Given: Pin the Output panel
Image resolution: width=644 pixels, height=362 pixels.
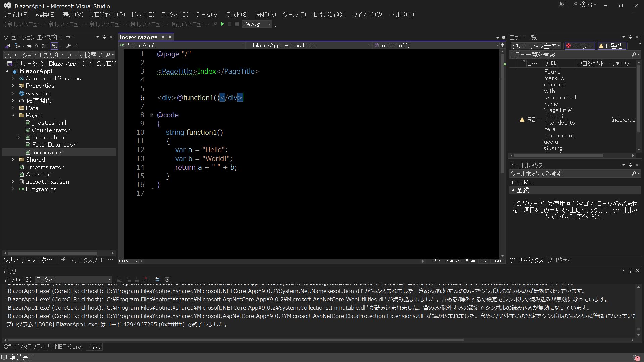Looking at the screenshot, I should [630, 270].
